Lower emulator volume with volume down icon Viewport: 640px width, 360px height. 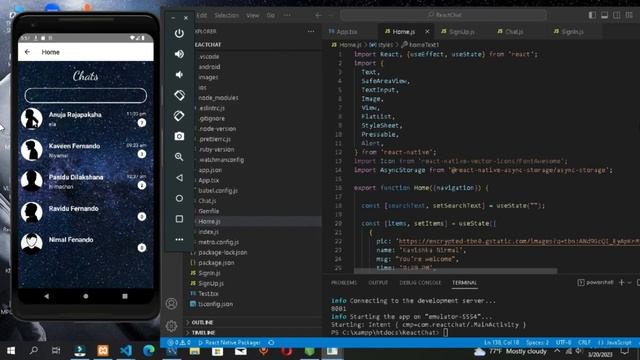179,75
